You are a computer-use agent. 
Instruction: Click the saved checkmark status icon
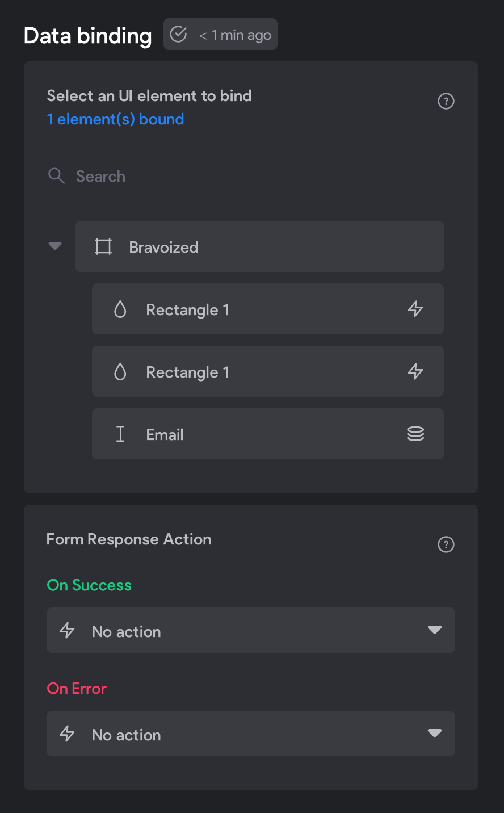click(179, 35)
